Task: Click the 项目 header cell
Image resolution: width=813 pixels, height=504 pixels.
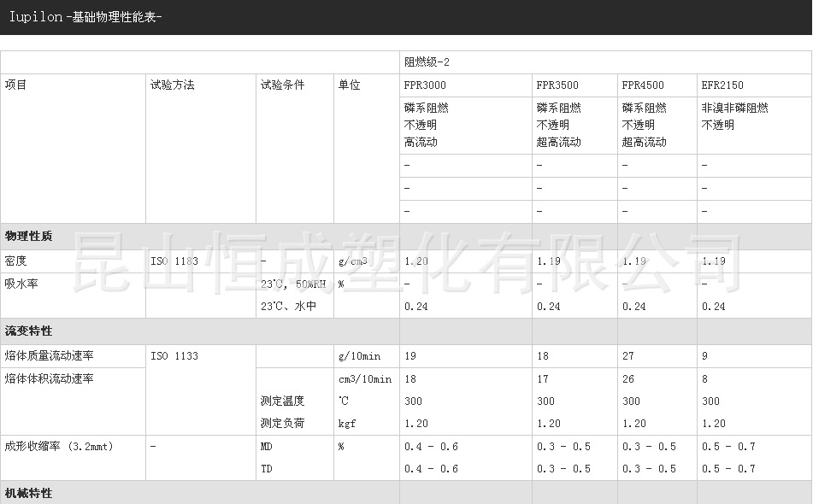Action: (19, 85)
